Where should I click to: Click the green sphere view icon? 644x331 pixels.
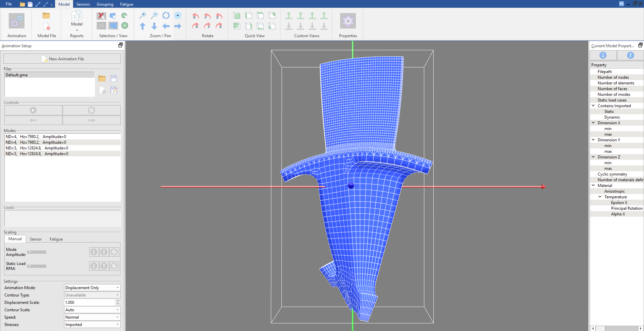pyautogui.click(x=125, y=25)
